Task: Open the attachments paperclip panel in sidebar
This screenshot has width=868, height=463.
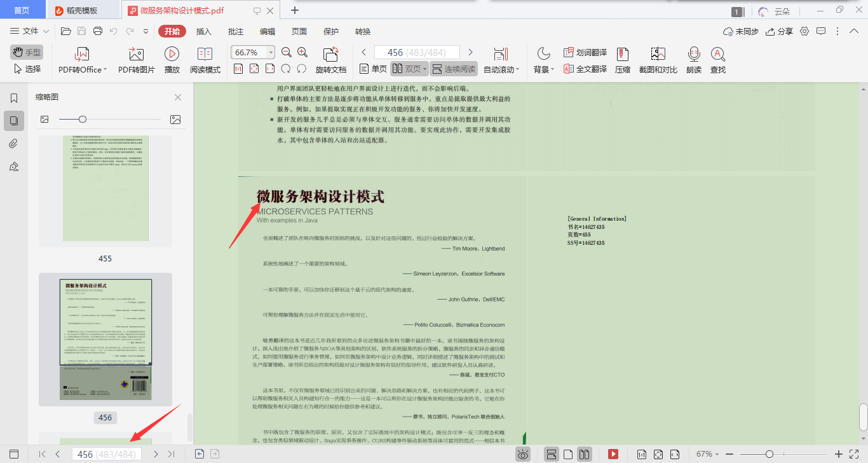Action: [x=14, y=143]
